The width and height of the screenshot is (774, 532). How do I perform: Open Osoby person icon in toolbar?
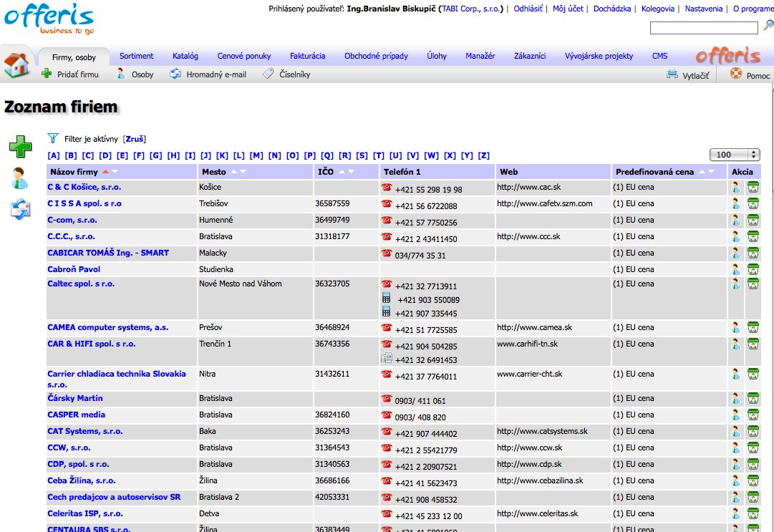tap(121, 74)
